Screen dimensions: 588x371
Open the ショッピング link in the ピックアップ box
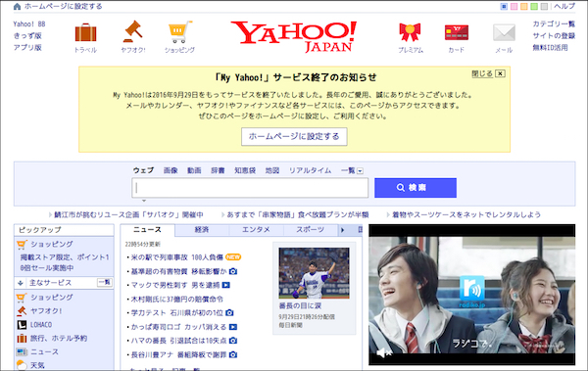[52, 245]
